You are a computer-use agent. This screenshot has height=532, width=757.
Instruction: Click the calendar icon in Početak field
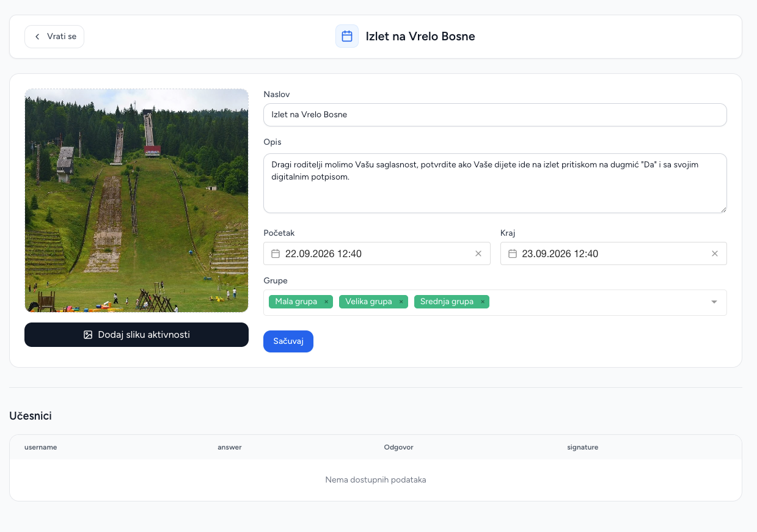pos(276,253)
